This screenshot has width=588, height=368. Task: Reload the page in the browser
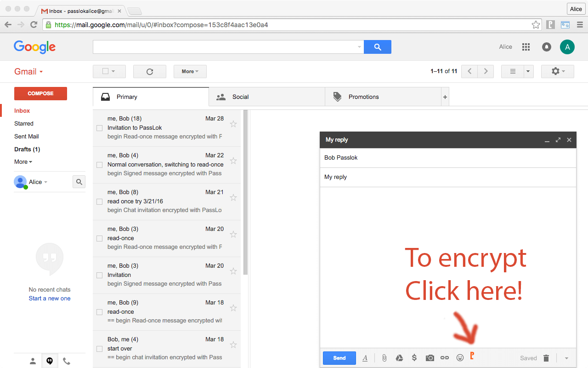34,25
